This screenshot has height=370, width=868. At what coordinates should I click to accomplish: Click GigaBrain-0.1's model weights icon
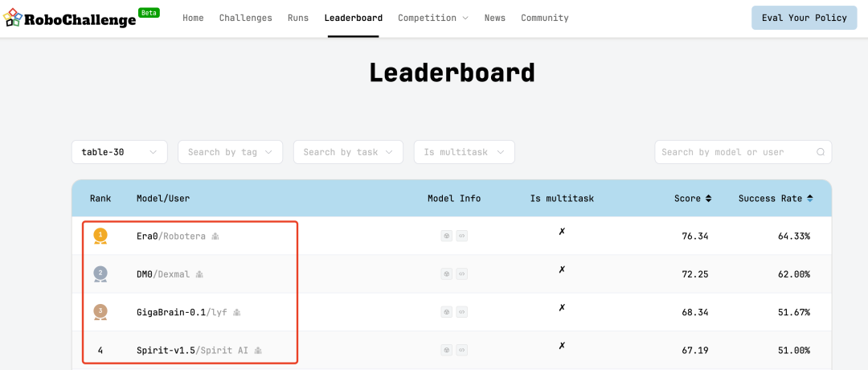(x=446, y=312)
